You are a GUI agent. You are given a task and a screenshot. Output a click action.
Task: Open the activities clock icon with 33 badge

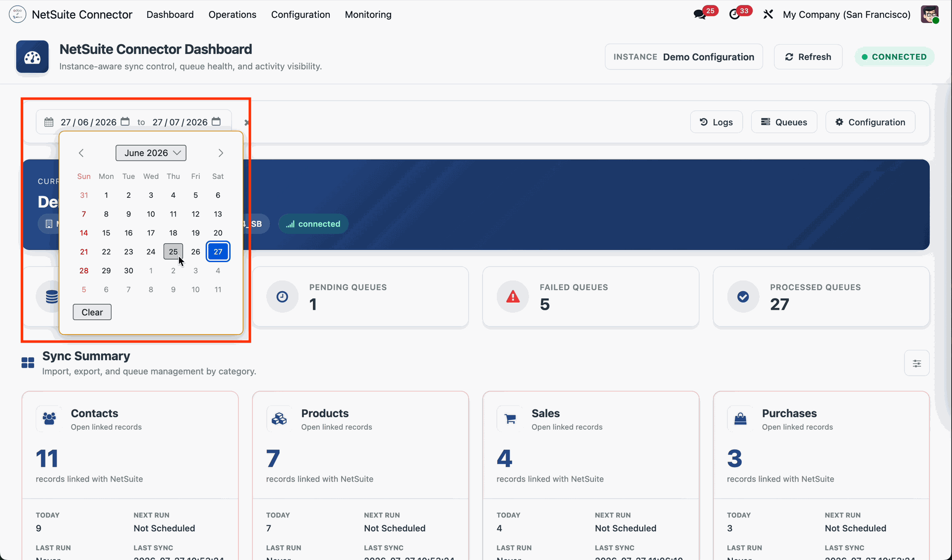pyautogui.click(x=734, y=14)
